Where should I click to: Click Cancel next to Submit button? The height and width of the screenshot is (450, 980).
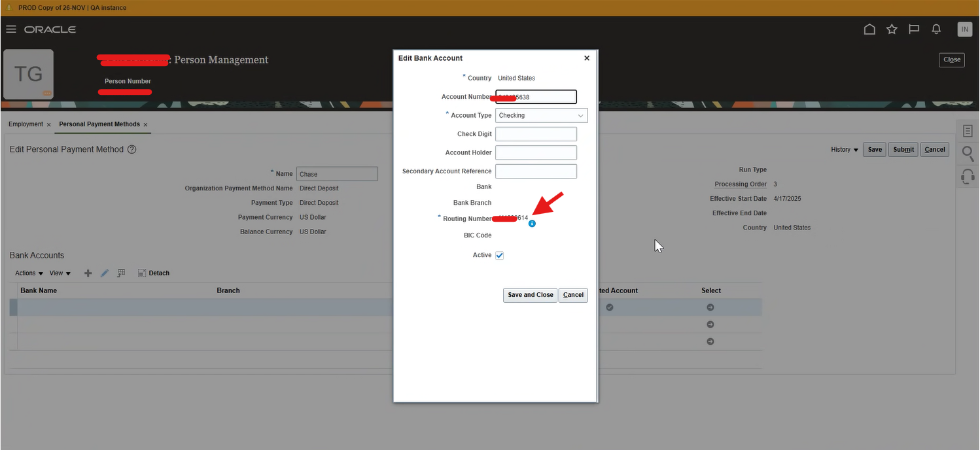click(x=935, y=149)
